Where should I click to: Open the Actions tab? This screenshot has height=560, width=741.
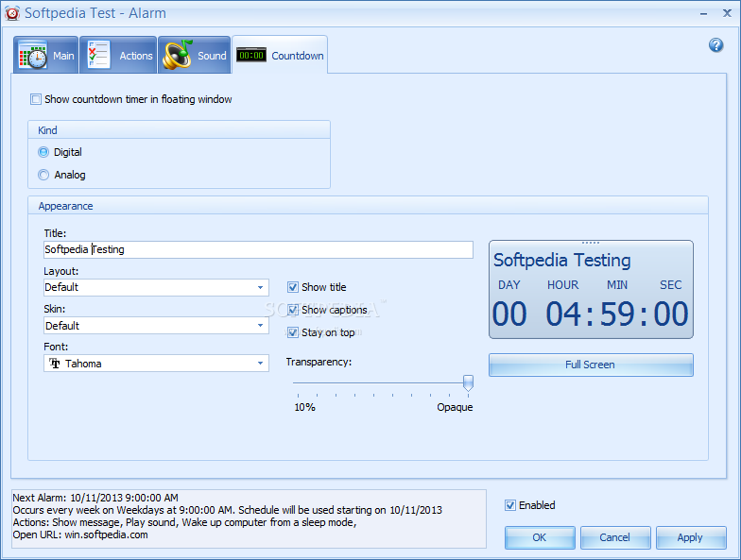click(118, 55)
